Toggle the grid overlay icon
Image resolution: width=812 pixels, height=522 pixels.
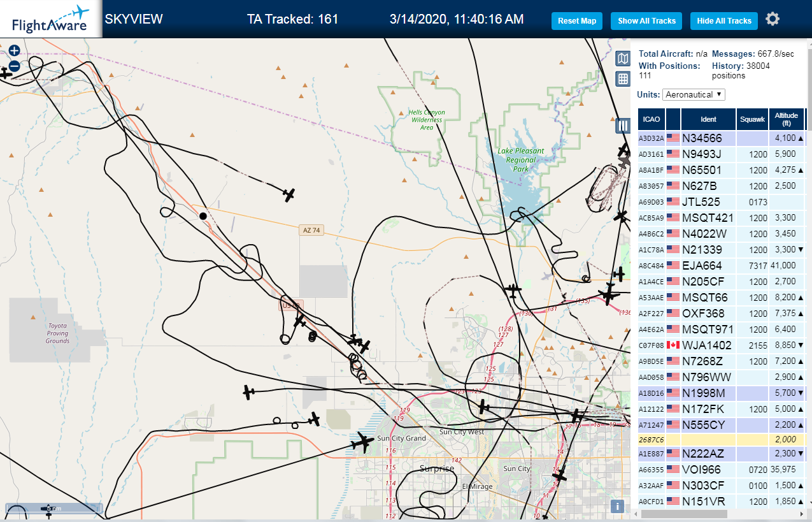click(x=623, y=79)
